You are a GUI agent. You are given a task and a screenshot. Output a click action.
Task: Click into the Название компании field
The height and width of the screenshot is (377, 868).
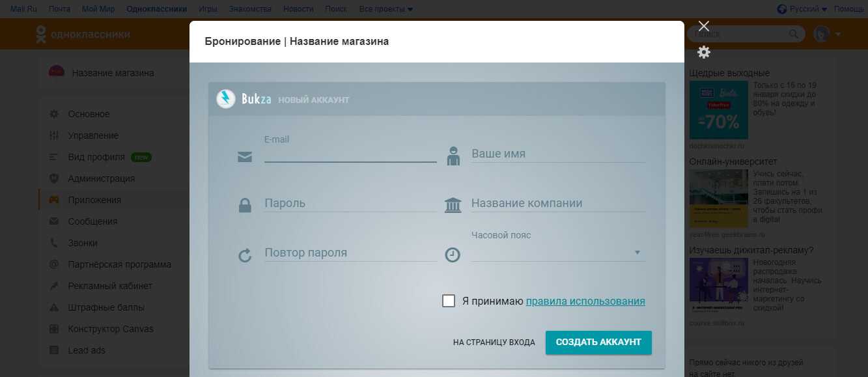click(x=558, y=203)
